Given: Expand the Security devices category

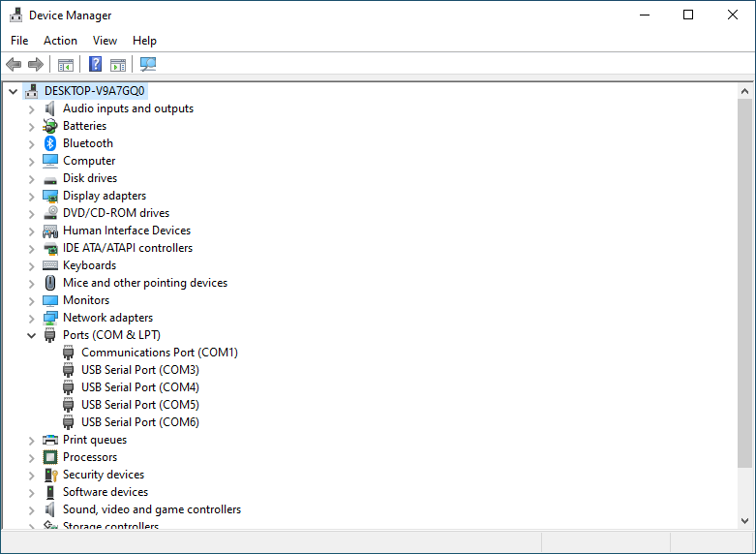Looking at the screenshot, I should click(31, 475).
